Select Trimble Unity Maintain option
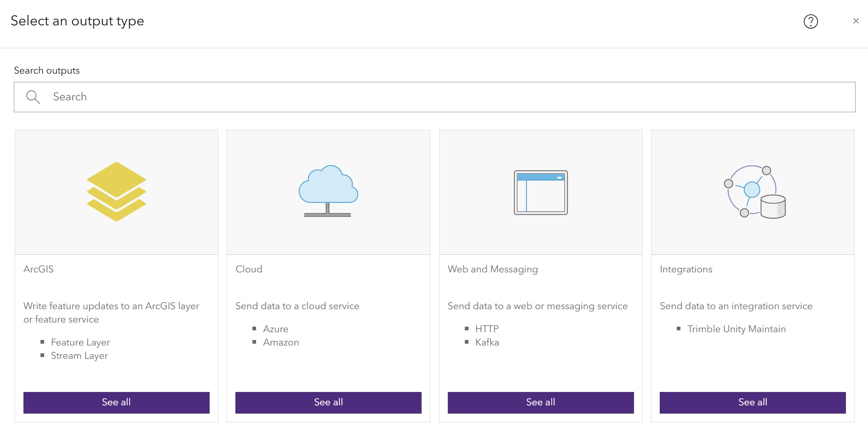The image size is (868, 432). [x=737, y=329]
